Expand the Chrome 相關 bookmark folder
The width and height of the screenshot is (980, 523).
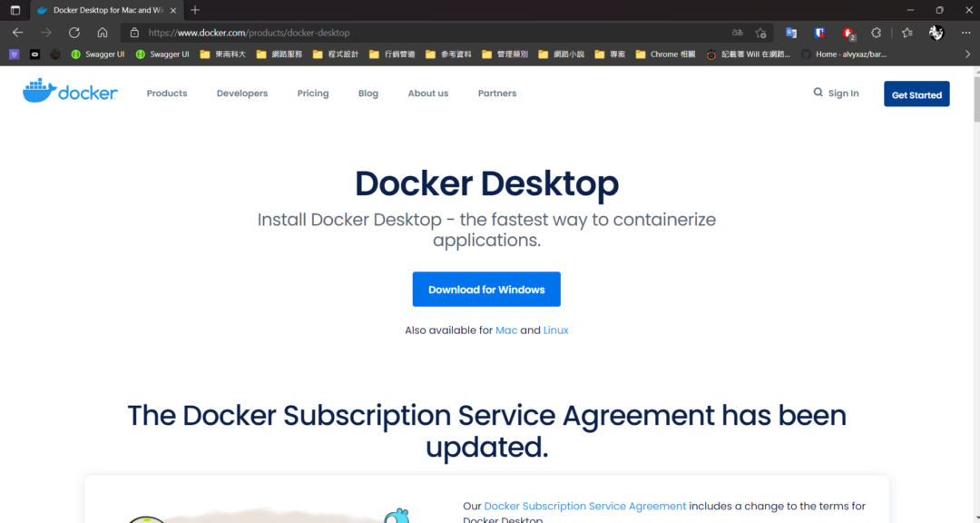coord(665,54)
